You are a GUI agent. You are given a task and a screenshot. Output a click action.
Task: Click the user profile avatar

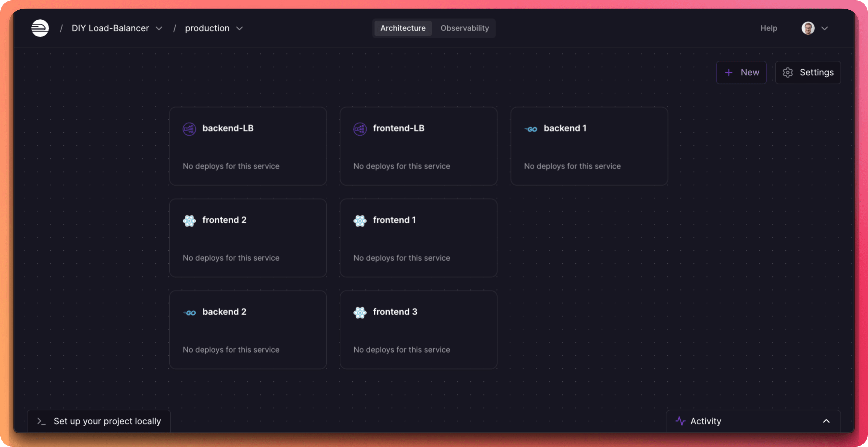point(808,28)
